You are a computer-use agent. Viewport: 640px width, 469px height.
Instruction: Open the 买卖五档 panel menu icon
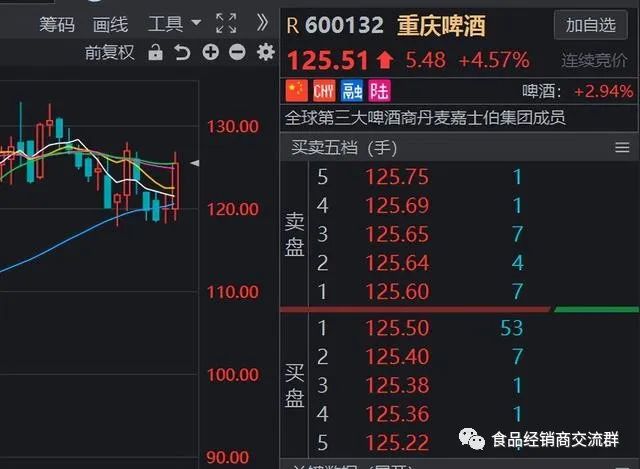622,147
